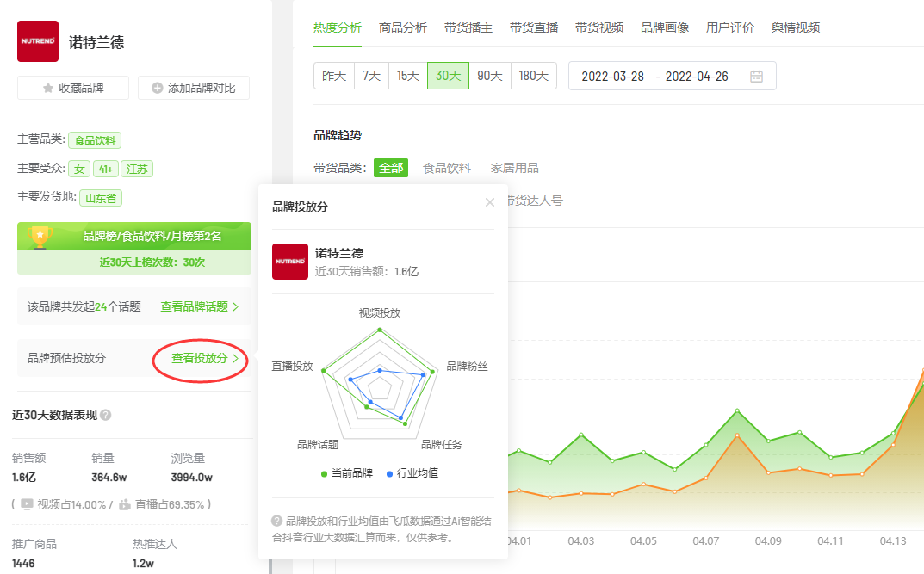Click the 直播投放 radar axis label
Image resolution: width=924 pixels, height=574 pixels.
coord(292,367)
